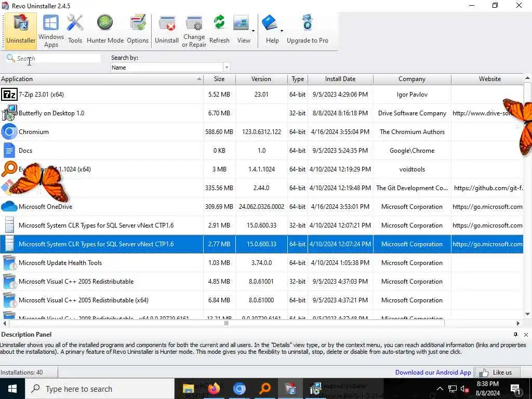532x399 pixels.
Task: Click the github.com website cell
Action: coord(487,188)
